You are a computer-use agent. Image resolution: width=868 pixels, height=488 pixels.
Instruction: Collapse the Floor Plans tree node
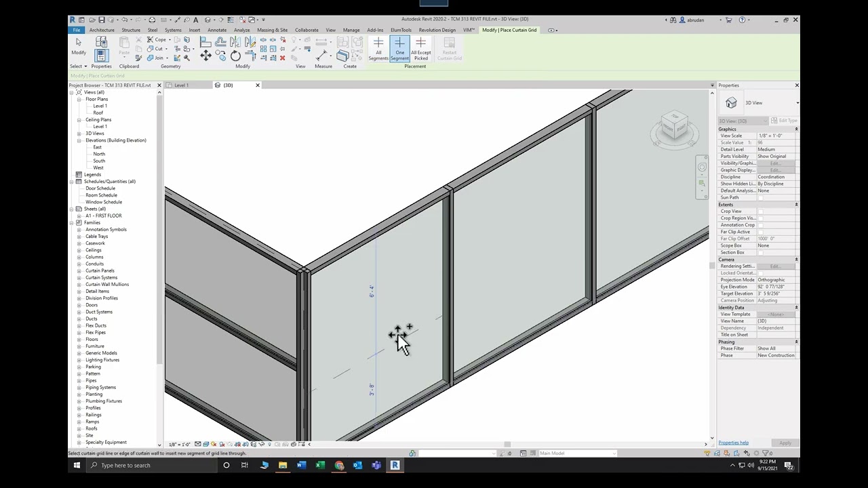click(79, 99)
